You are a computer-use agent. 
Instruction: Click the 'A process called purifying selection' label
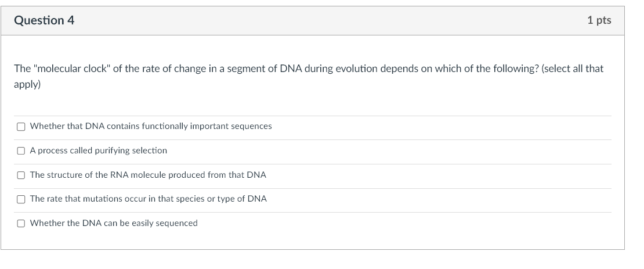tap(99, 150)
